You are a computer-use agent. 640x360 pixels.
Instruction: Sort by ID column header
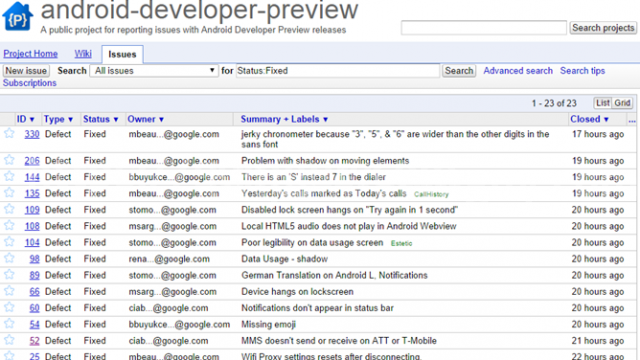coord(25,119)
